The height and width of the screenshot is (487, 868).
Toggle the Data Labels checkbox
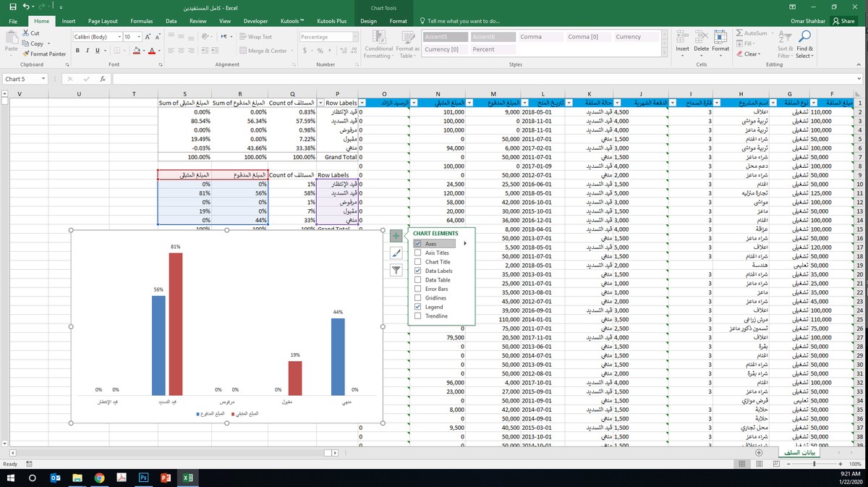click(418, 271)
